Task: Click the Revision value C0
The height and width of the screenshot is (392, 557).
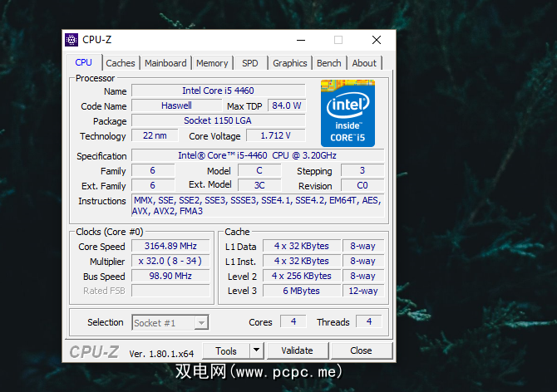Action: 362,185
